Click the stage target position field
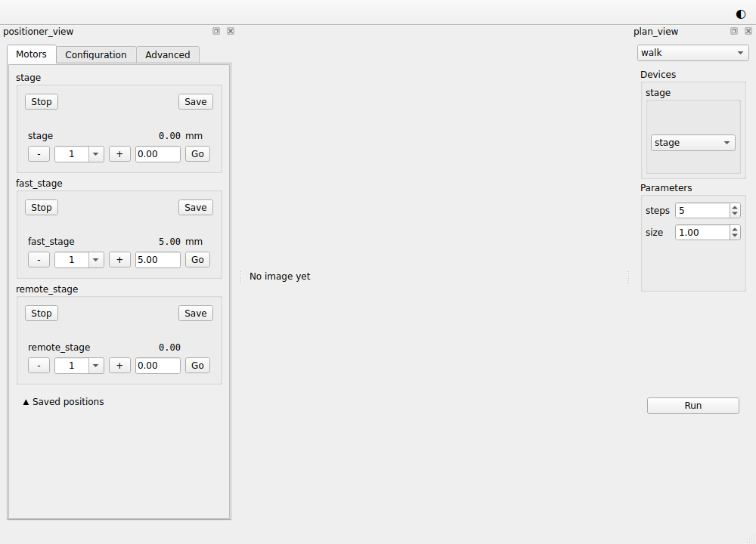756x544 pixels. point(158,154)
